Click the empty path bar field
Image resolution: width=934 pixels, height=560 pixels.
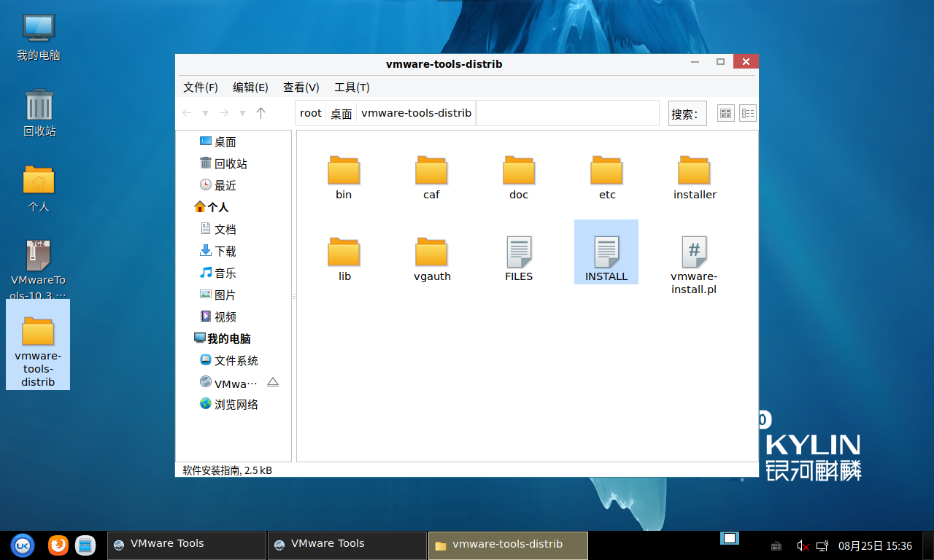tap(568, 113)
